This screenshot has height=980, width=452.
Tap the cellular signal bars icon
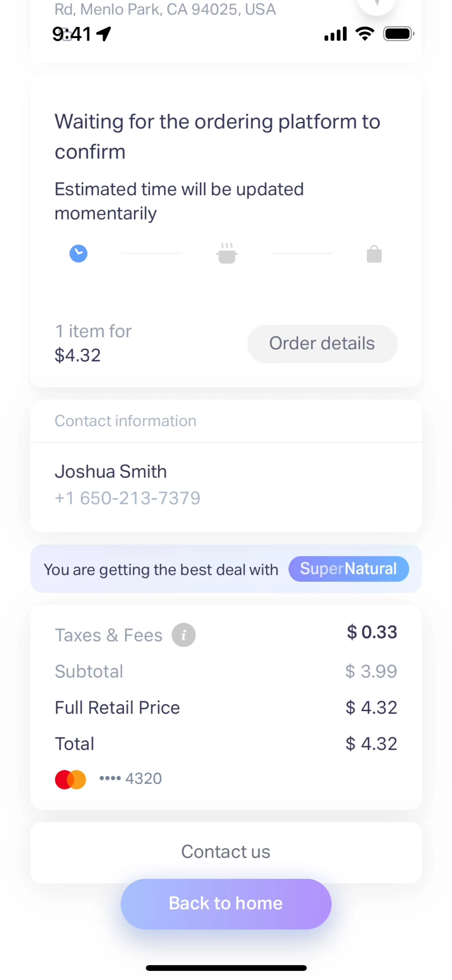[335, 34]
